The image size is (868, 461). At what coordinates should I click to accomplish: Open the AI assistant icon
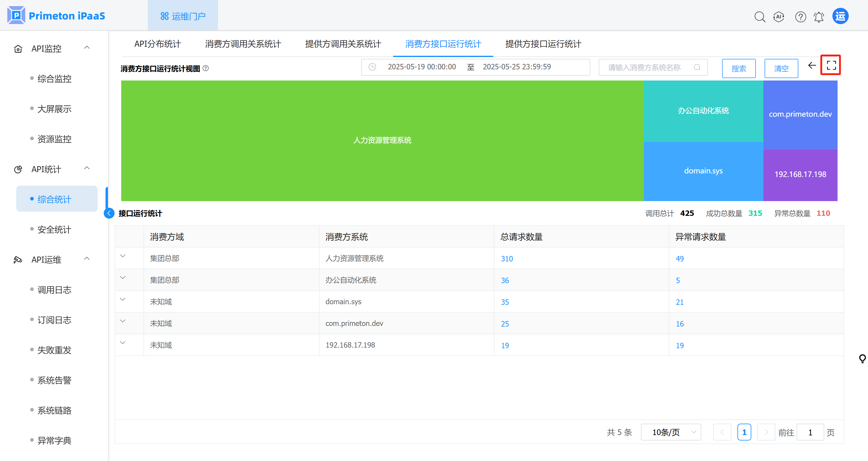click(779, 17)
